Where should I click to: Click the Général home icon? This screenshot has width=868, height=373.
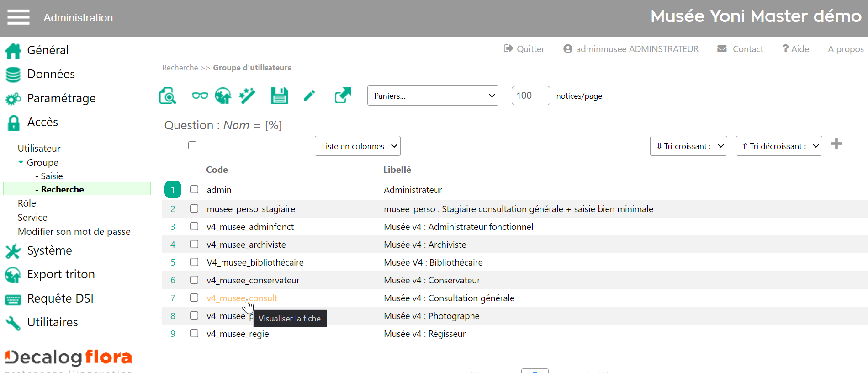13,51
